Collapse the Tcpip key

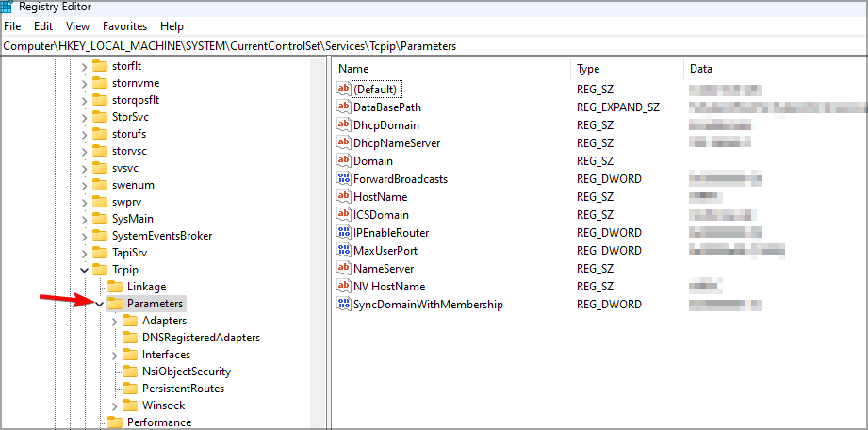tap(85, 271)
